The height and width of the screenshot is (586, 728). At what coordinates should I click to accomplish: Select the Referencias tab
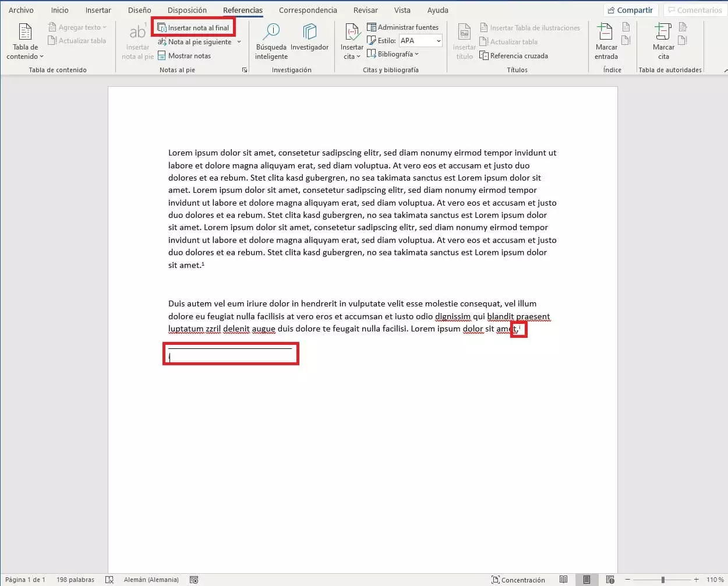tap(243, 10)
